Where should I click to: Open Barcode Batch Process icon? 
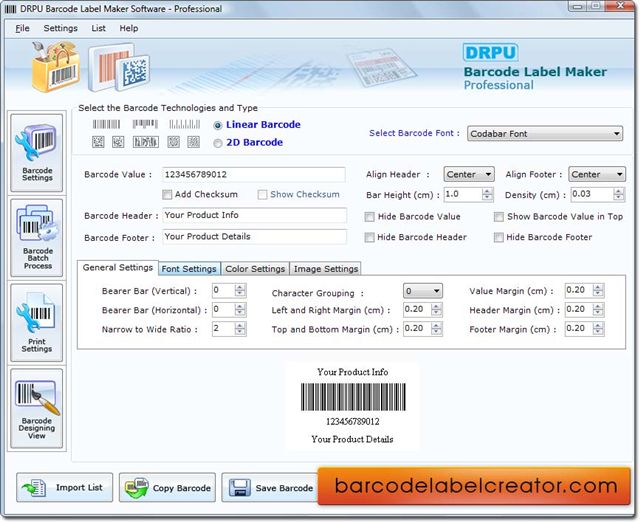click(x=36, y=238)
